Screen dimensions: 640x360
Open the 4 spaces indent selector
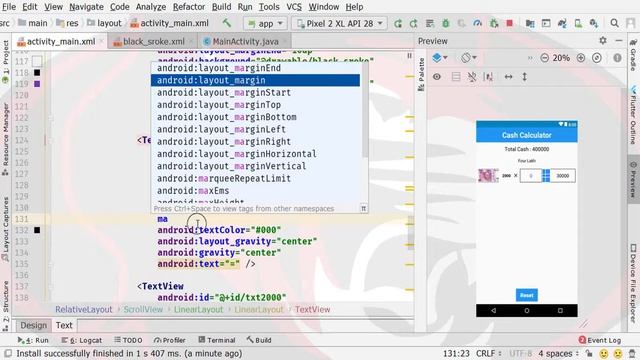pos(558,353)
